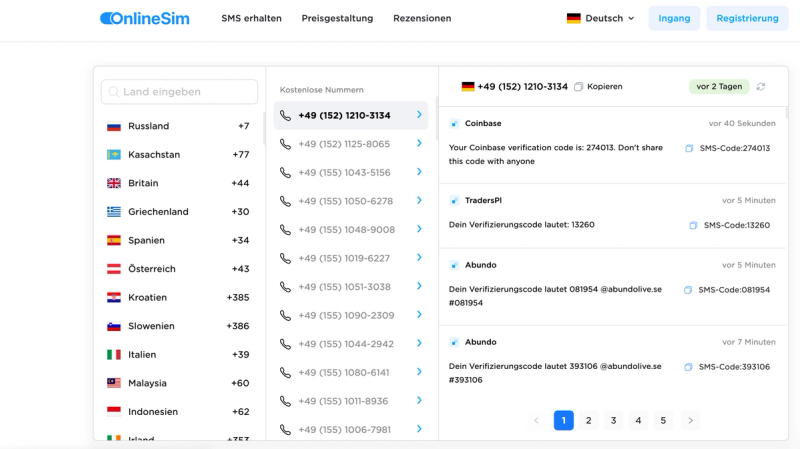Image resolution: width=800 pixels, height=449 pixels.
Task: Click the Britain flag icon
Action: 114,183
